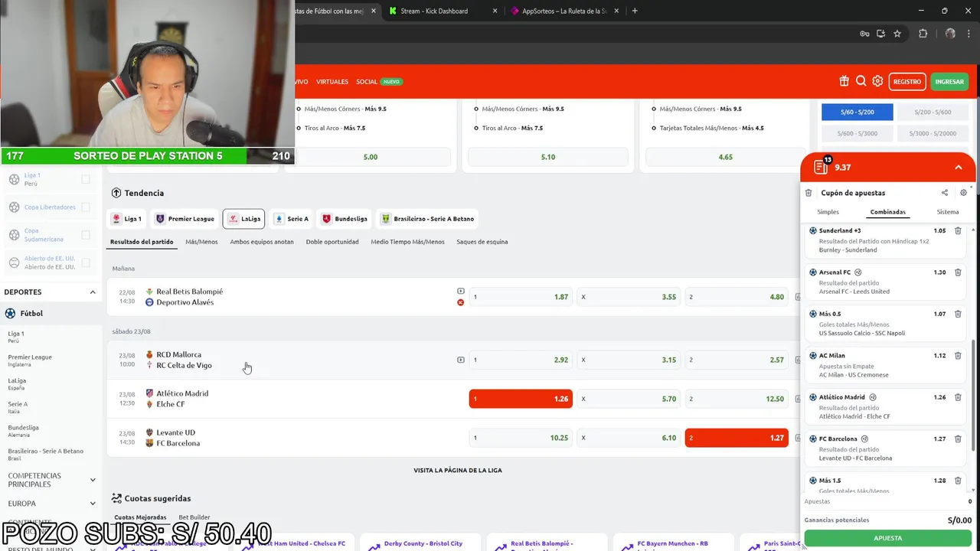Switch to the Sistema coupon tab

pyautogui.click(x=948, y=212)
